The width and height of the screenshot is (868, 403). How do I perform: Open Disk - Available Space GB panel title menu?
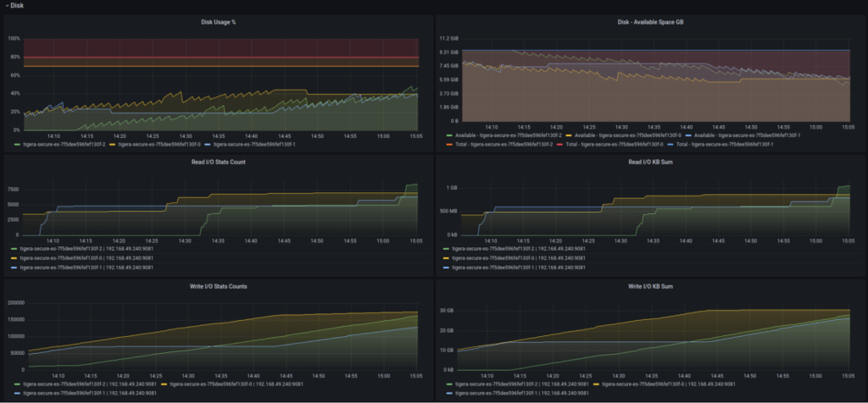pyautogui.click(x=650, y=23)
